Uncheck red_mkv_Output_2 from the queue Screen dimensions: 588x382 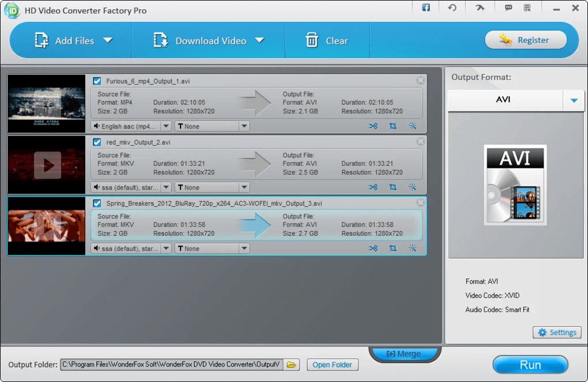(x=96, y=142)
